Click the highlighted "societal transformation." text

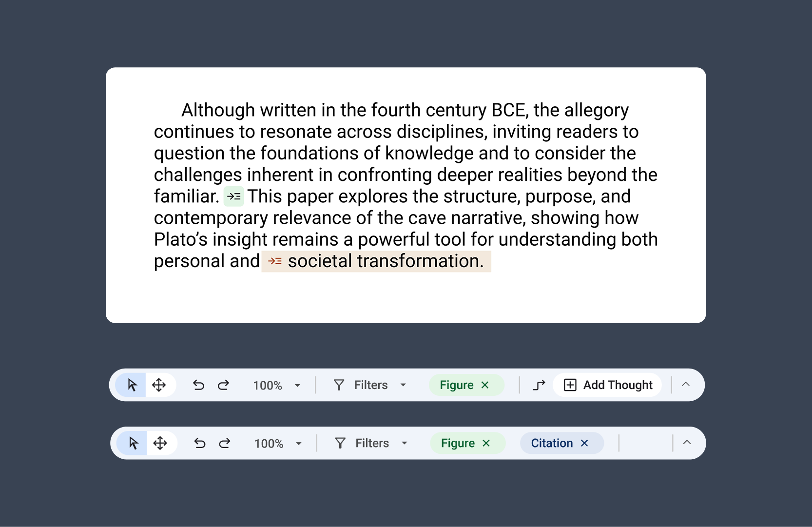tap(386, 261)
